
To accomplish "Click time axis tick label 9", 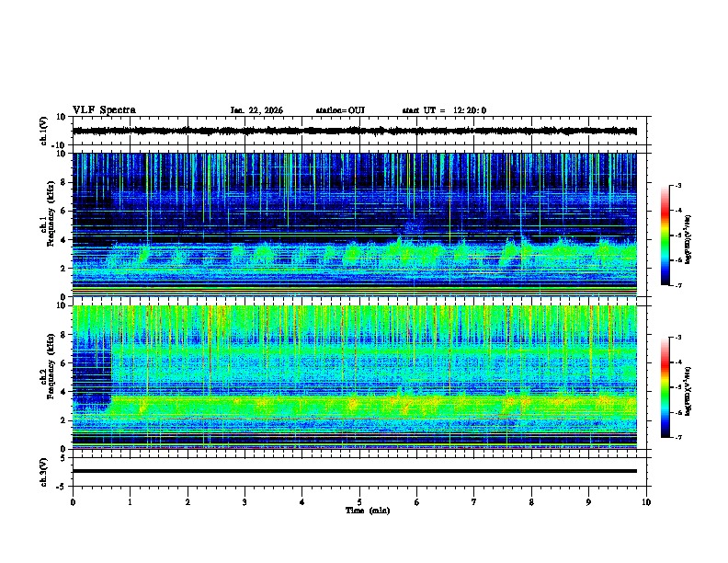I will pyautogui.click(x=588, y=502).
